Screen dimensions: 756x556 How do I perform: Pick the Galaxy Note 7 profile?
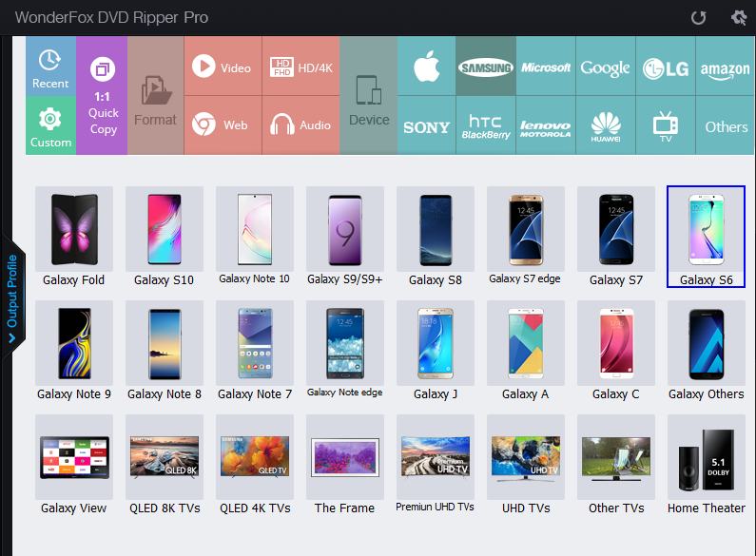click(x=255, y=351)
